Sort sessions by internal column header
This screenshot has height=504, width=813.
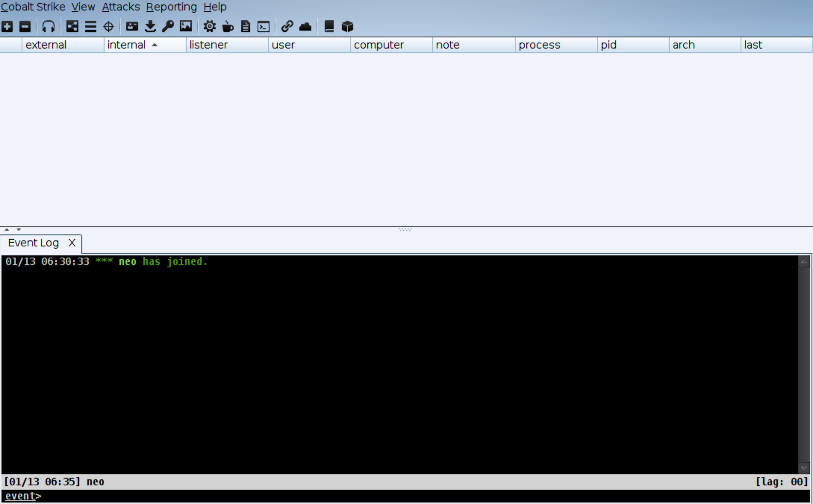tap(127, 45)
